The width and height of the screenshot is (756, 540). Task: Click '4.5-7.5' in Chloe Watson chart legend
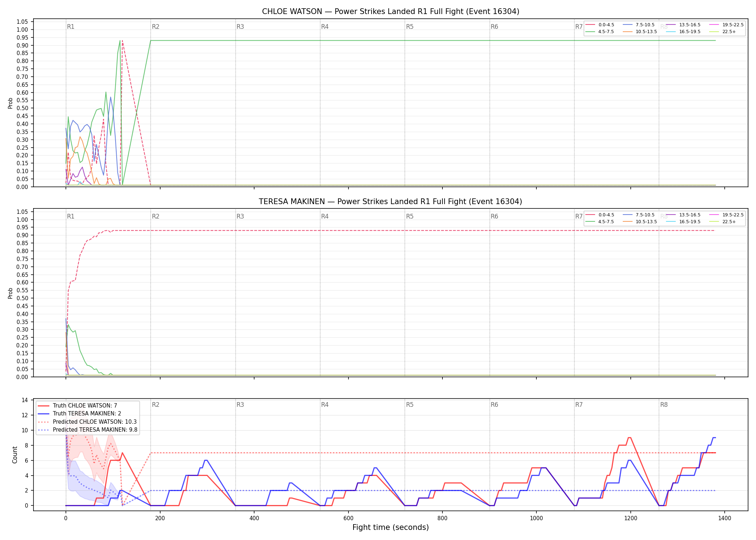pos(606,32)
